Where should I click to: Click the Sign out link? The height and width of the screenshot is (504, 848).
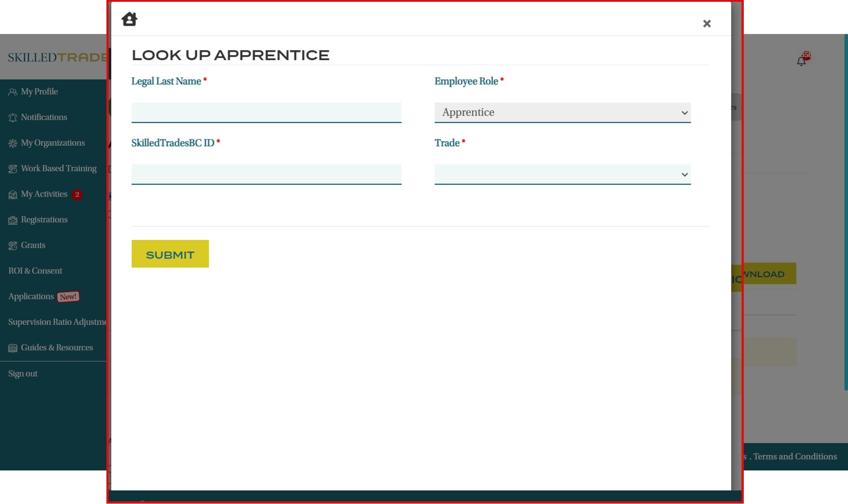point(23,374)
